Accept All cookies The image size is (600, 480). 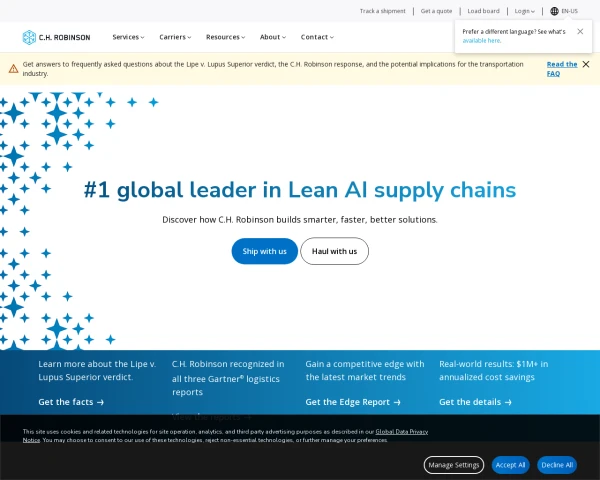(510, 465)
